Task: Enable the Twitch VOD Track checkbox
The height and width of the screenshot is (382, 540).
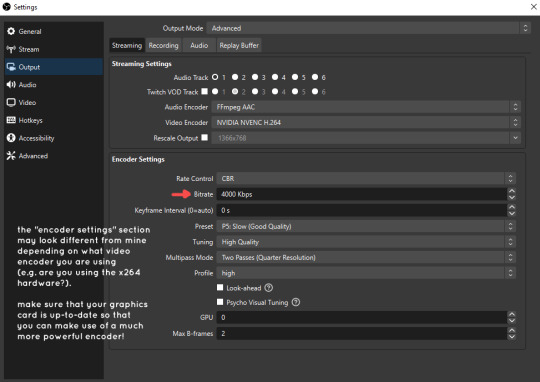Action: [205, 91]
